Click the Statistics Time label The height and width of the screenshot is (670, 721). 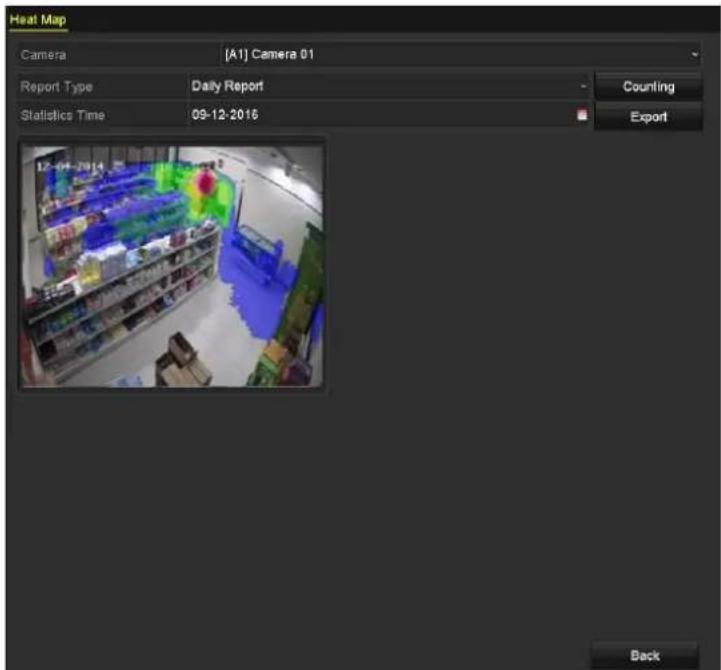(x=63, y=115)
